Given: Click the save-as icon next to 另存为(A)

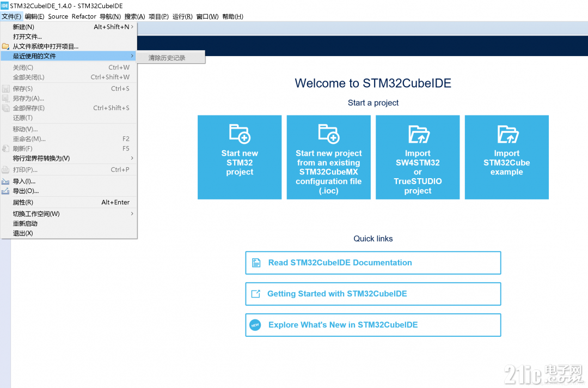Looking at the screenshot, I should coord(5,98).
